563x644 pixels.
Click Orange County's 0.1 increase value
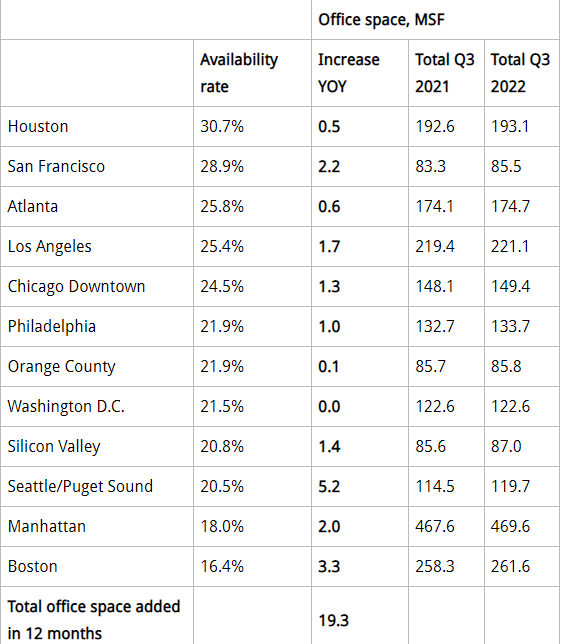pos(329,366)
